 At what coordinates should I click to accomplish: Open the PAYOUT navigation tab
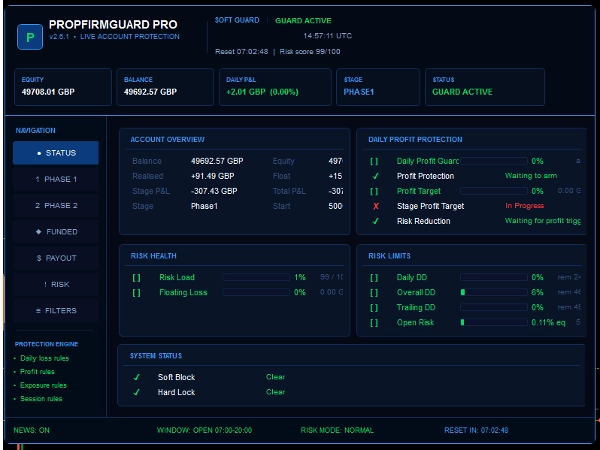coord(56,258)
